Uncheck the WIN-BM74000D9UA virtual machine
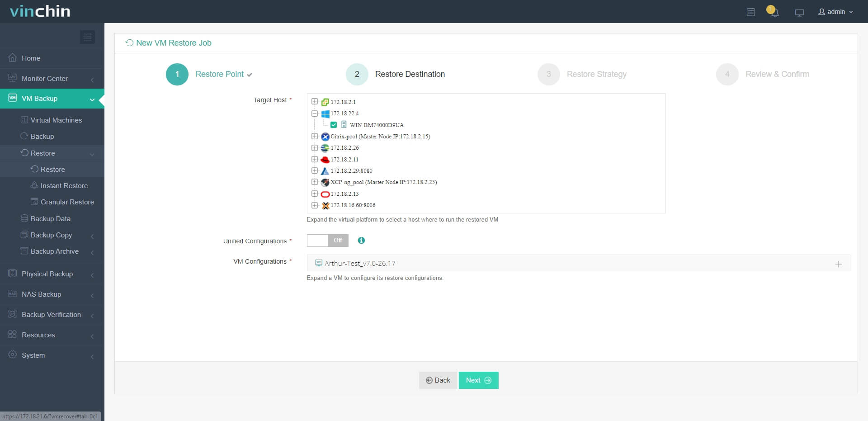 (x=333, y=125)
